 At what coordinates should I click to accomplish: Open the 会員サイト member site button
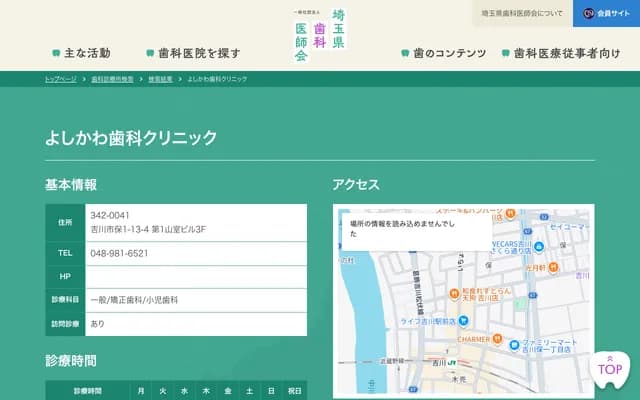pyautogui.click(x=606, y=13)
